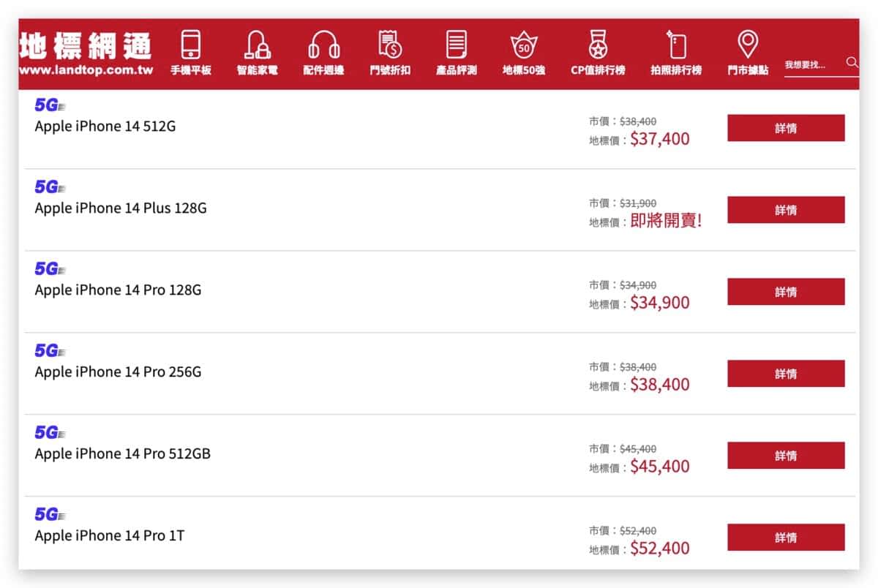Select the CP值排行榜 medal icon
The image size is (878, 588).
[x=598, y=45]
